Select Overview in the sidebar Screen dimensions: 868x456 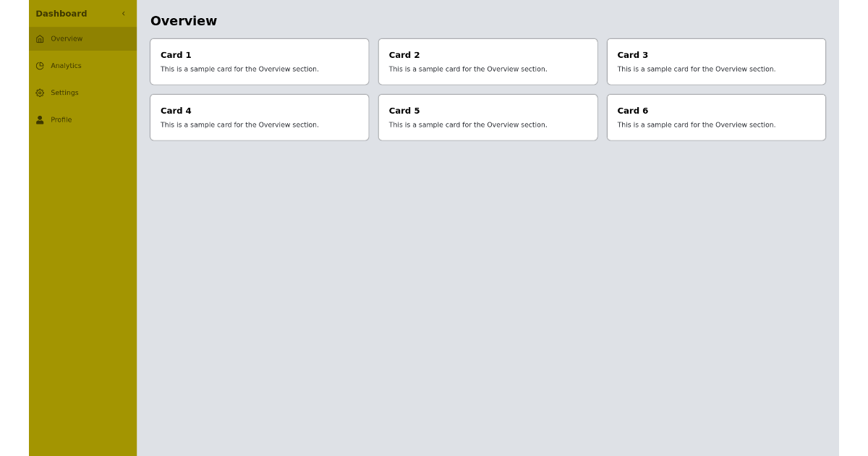pyautogui.click(x=66, y=38)
